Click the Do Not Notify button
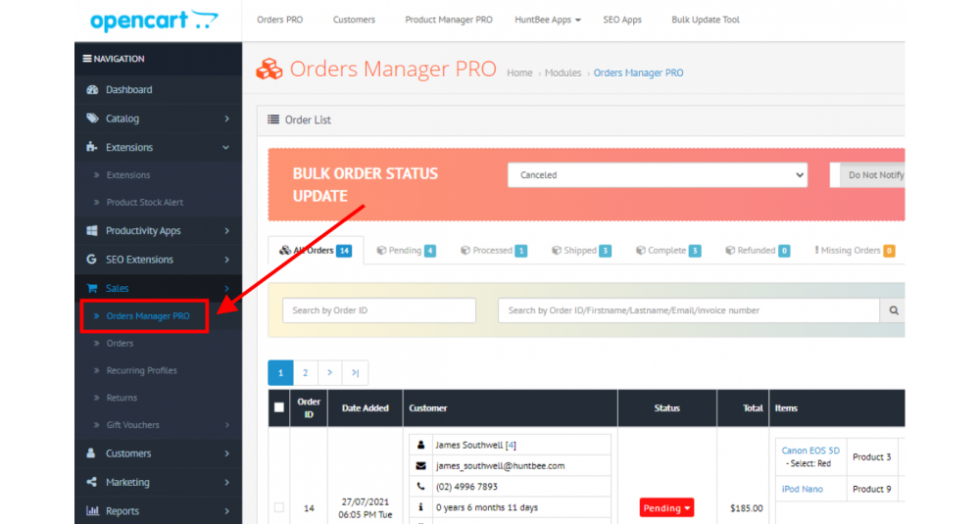This screenshot has width=980, height=524. coord(873,175)
